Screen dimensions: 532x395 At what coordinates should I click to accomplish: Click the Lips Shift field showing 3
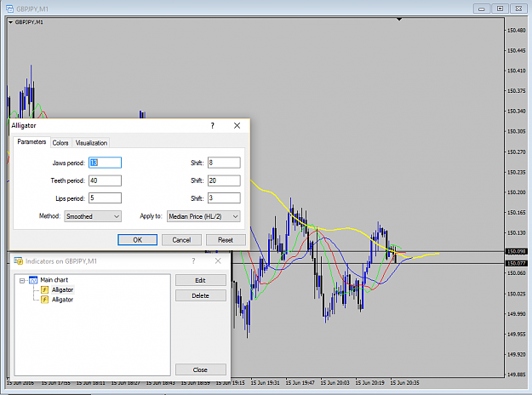point(224,197)
